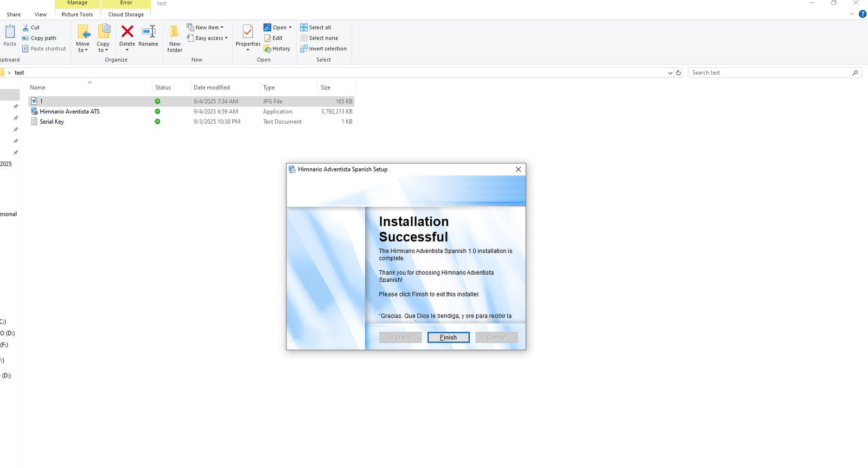Select the Serial Key text document
The width and height of the screenshot is (868, 468).
(52, 122)
